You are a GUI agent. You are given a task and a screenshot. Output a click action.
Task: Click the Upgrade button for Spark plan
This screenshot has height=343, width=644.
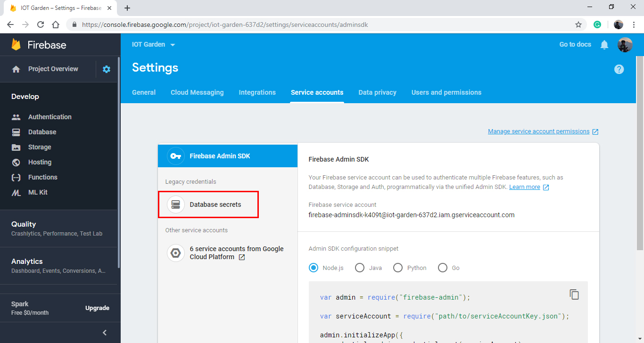[x=97, y=308]
